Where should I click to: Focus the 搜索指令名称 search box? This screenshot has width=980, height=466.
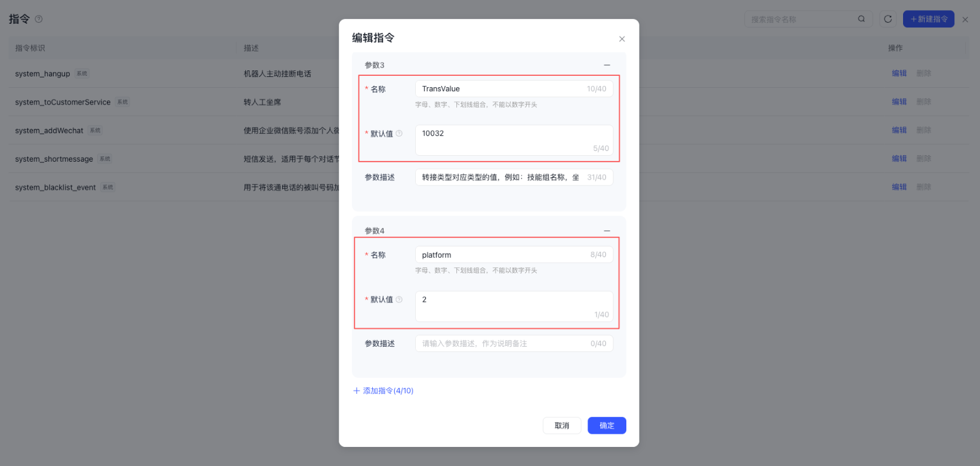click(808, 19)
